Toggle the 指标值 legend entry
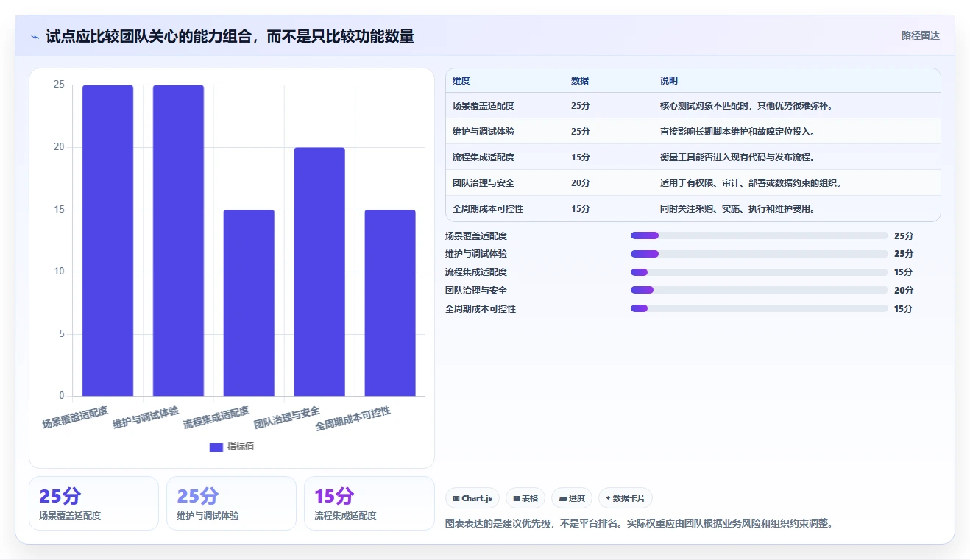970x560 pixels. [x=232, y=447]
